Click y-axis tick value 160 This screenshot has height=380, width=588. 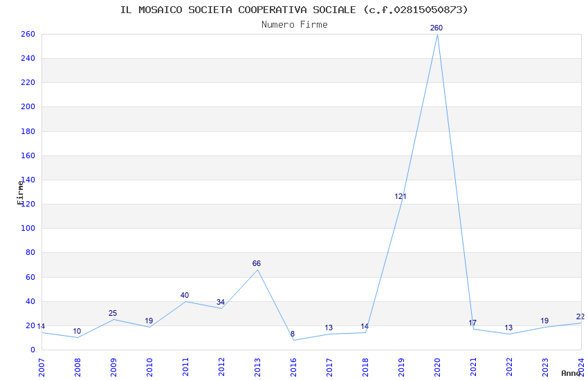tap(28, 155)
